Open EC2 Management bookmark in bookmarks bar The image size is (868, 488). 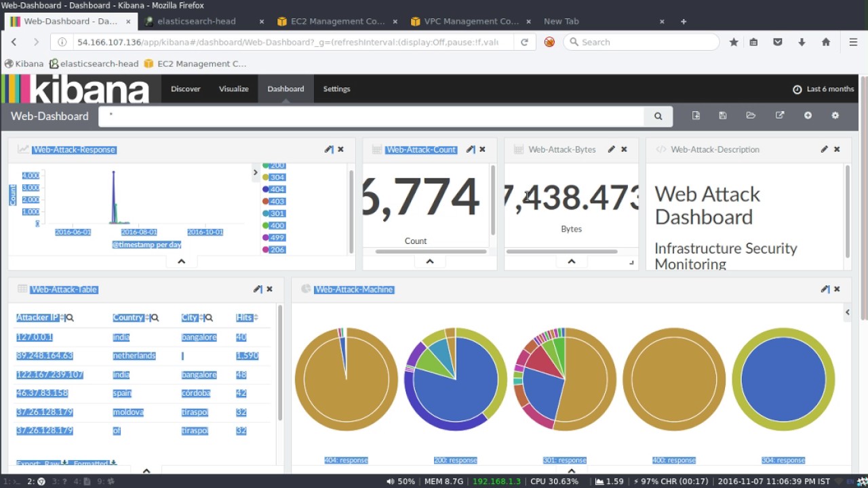pyautogui.click(x=195, y=64)
